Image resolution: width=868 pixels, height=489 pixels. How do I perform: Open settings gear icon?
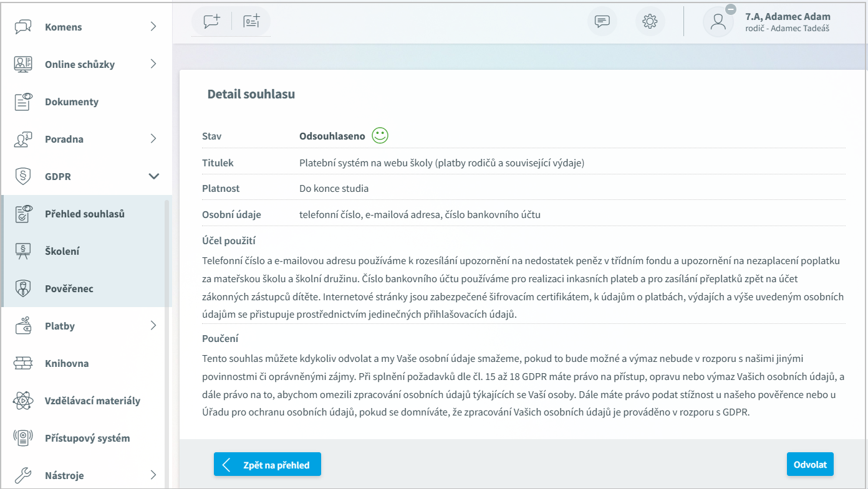(650, 21)
